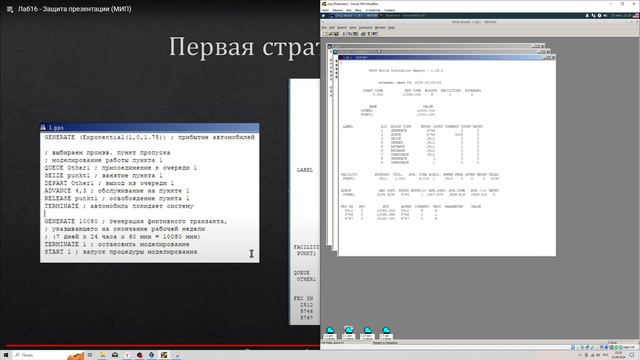Open the Mail app from the Windows taskbar
The width and height of the screenshot is (640, 360).
(115, 355)
